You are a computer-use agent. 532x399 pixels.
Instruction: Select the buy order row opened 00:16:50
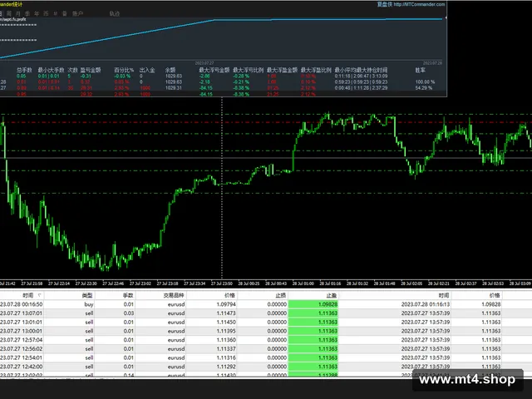pos(266,304)
